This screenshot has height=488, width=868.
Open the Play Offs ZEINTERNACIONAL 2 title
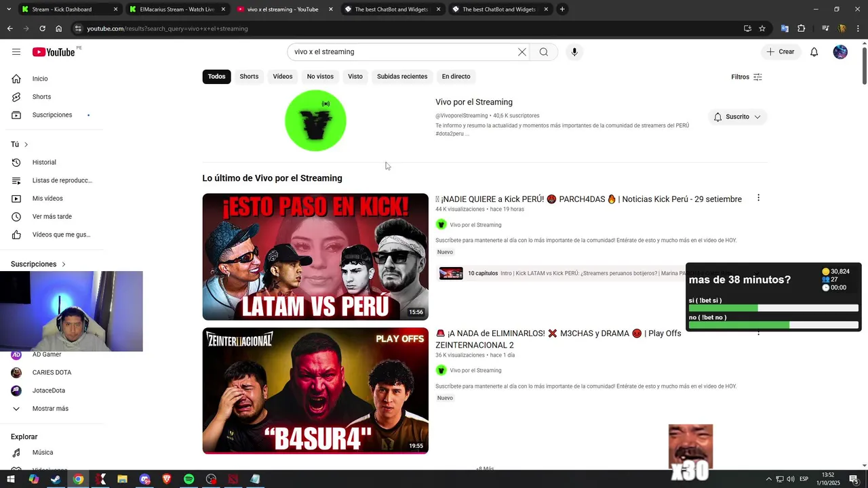[558, 339]
